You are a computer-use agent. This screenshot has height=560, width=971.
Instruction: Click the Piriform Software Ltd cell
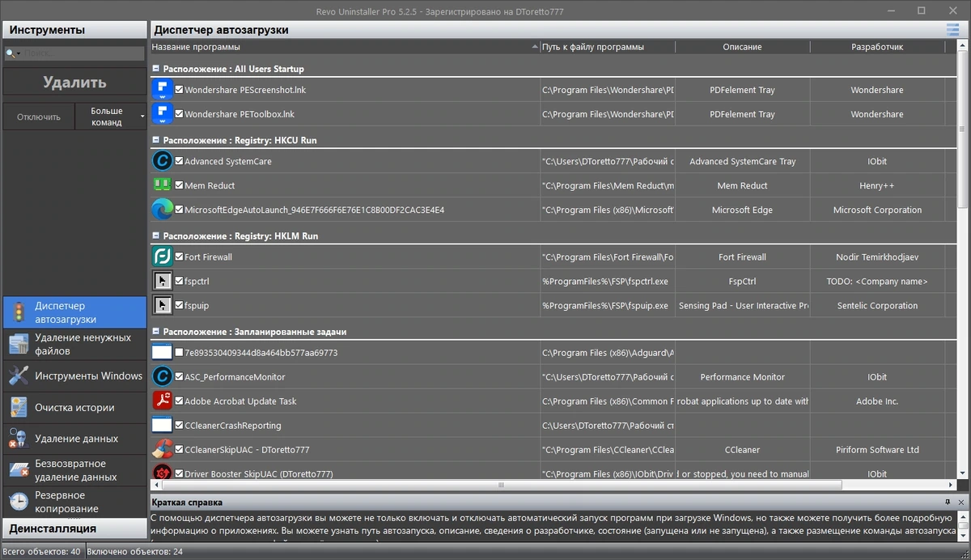click(x=877, y=450)
